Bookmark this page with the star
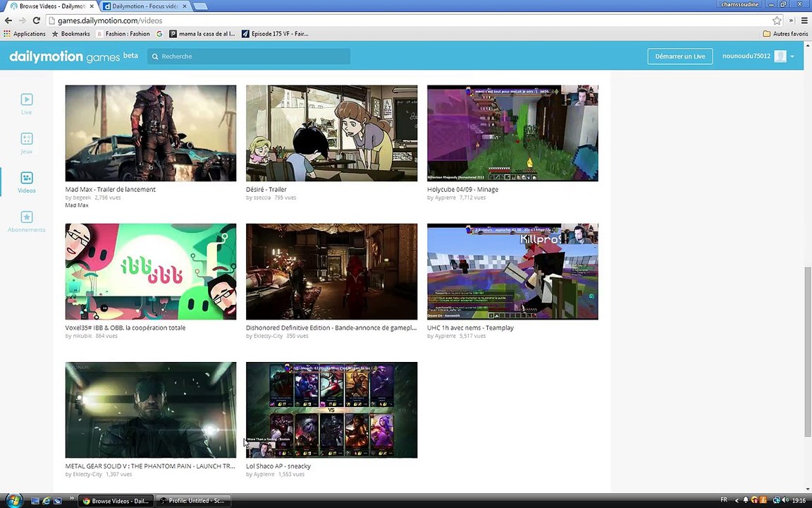 pos(777,20)
